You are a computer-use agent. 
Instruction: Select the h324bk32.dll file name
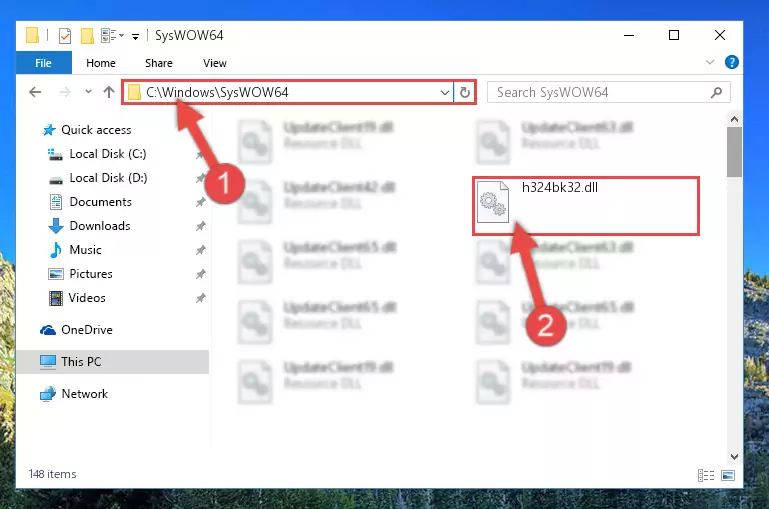(560, 187)
